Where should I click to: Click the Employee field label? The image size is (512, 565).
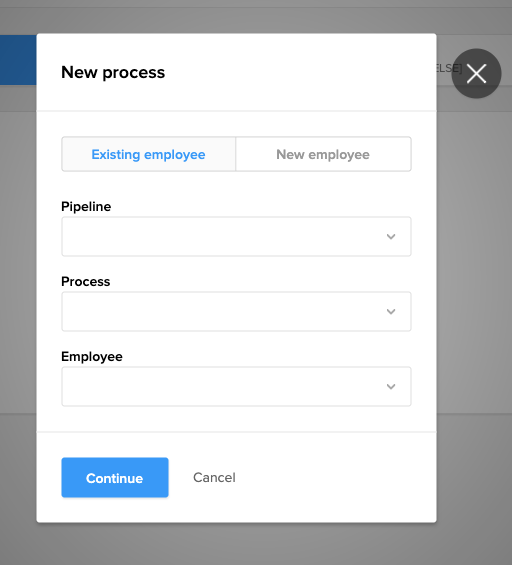click(92, 356)
